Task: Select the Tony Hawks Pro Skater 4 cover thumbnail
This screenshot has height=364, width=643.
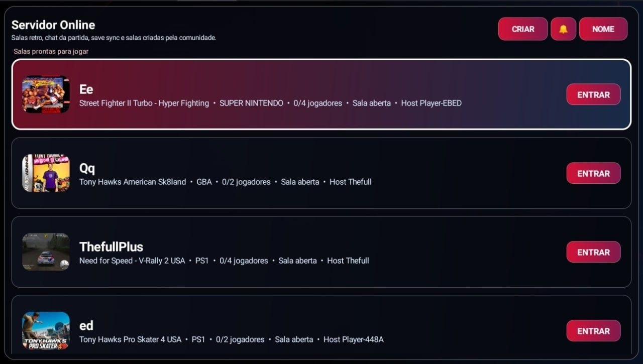Action: [x=46, y=331]
